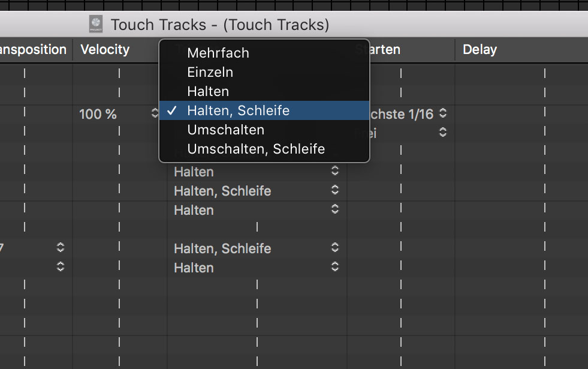Viewport: 588px width, 369px height.
Task: Open the nächste 1/16 start quantize popup
Action: point(443,113)
